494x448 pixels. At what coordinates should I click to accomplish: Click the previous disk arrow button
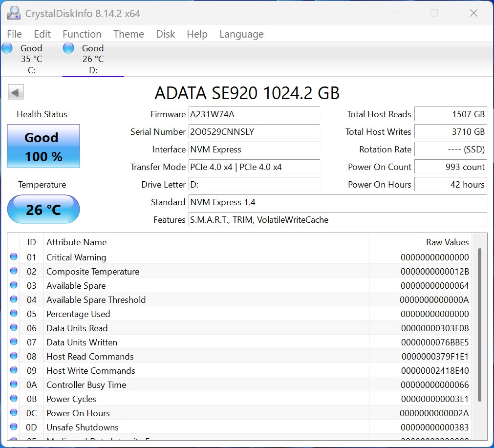(16, 92)
